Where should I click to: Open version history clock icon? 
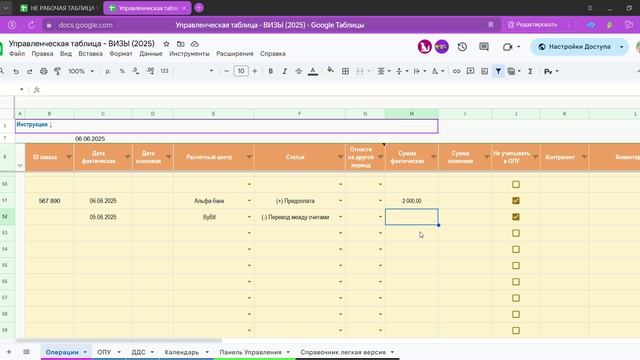pyautogui.click(x=462, y=47)
